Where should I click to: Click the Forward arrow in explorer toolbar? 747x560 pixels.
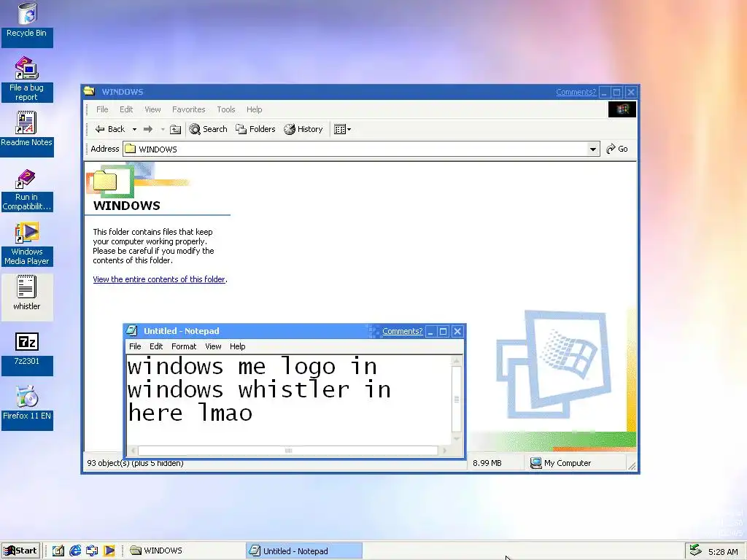pos(148,129)
